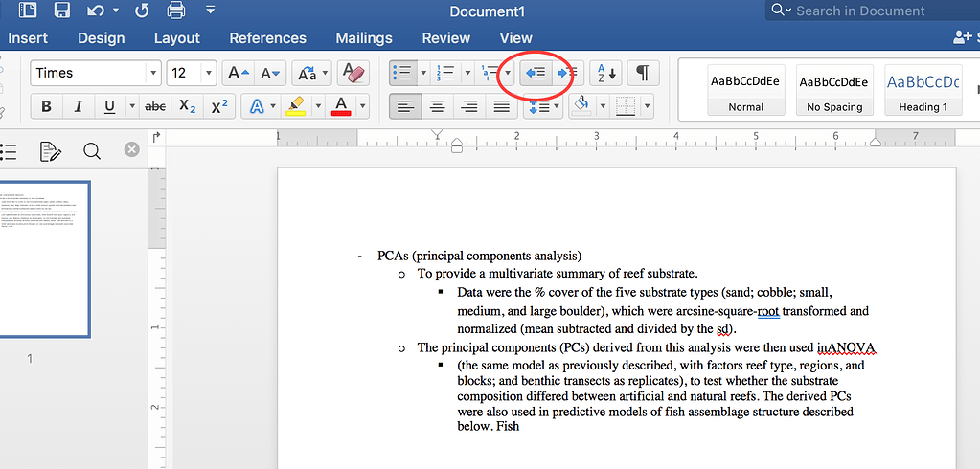Image resolution: width=980 pixels, height=469 pixels.
Task: Close the navigation sidebar
Action: [x=131, y=149]
